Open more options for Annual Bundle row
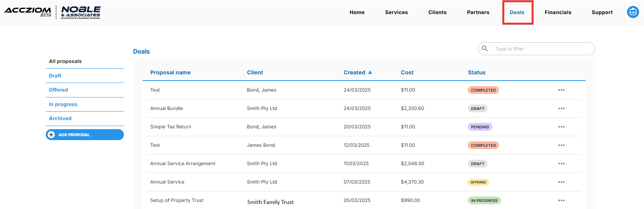The height and width of the screenshot is (209, 644). pyautogui.click(x=562, y=108)
